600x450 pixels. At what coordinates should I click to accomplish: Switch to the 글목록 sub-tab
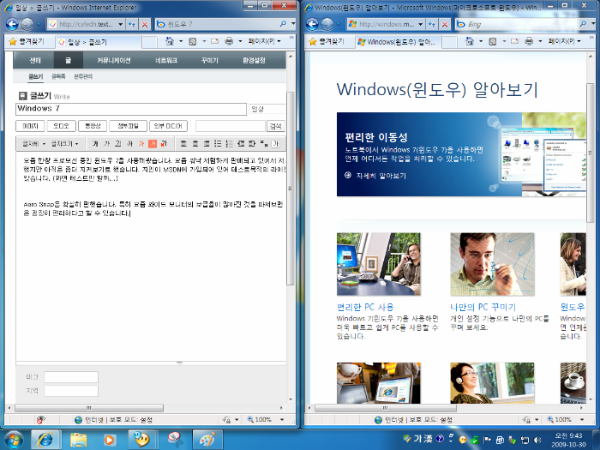58,77
